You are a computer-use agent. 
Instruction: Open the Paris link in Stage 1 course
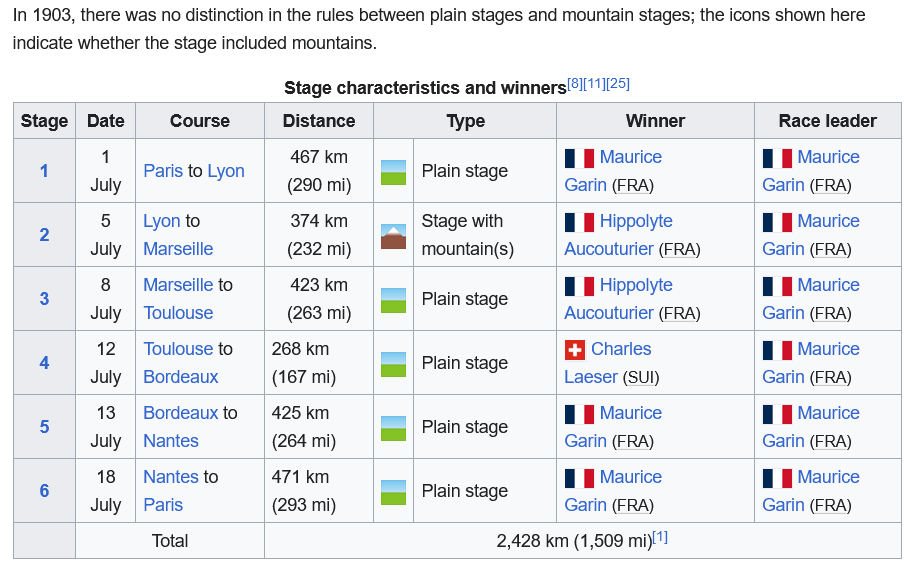tap(163, 171)
